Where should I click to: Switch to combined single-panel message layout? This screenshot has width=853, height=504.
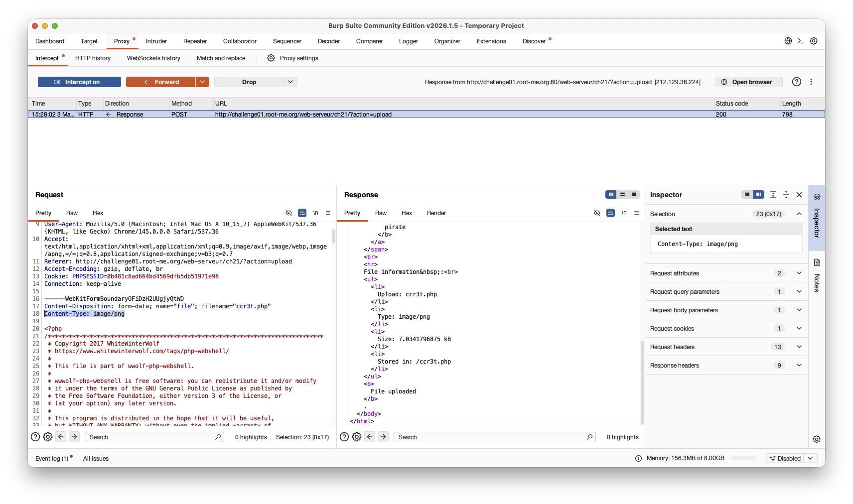[634, 194]
